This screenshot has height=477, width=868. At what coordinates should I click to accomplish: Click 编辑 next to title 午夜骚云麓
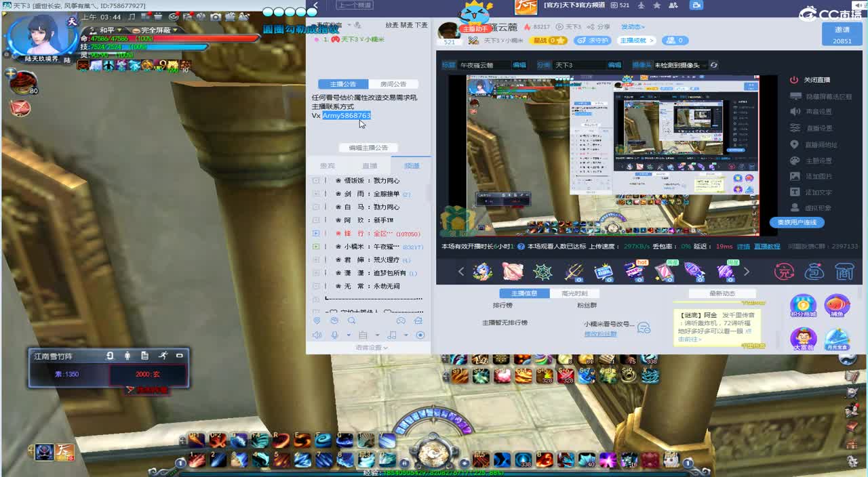(x=519, y=65)
